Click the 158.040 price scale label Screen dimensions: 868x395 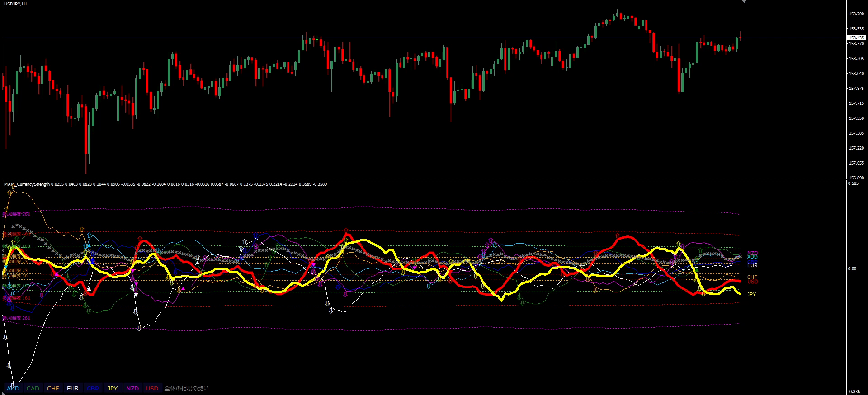pos(856,74)
